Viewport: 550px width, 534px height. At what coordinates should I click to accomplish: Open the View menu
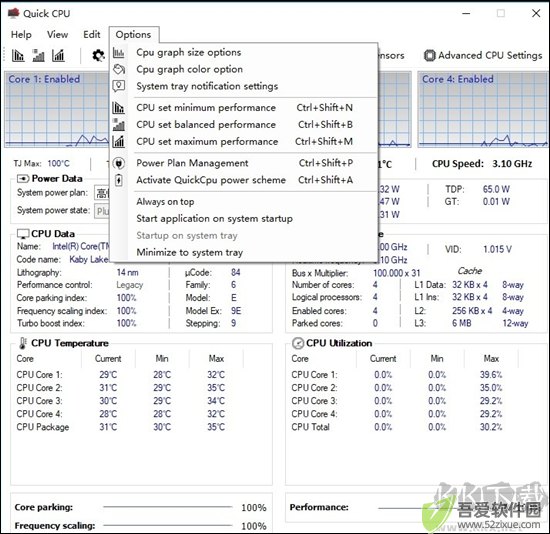point(58,34)
